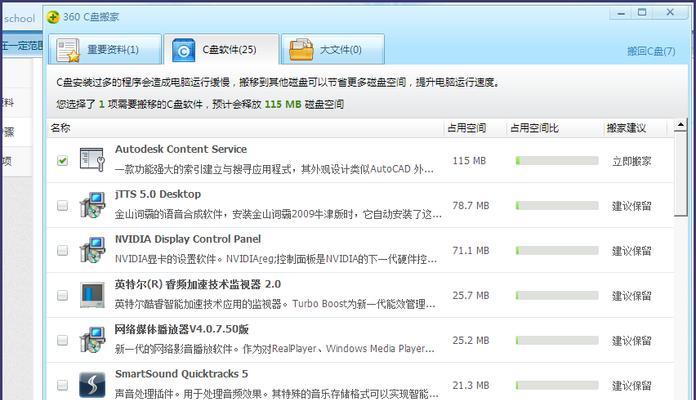Image resolution: width=696 pixels, height=400 pixels.
Task: Click the SmartSound Quicktracks 5 icon
Action: click(x=92, y=384)
